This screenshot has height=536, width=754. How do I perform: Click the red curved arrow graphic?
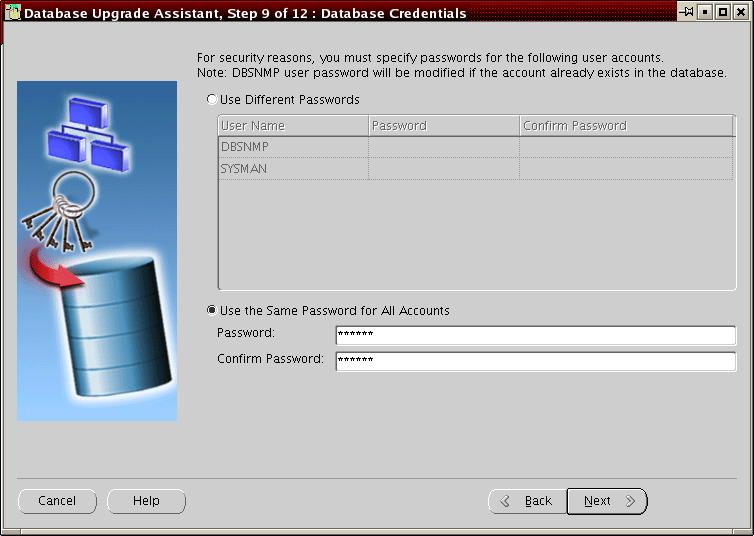[x=58, y=270]
